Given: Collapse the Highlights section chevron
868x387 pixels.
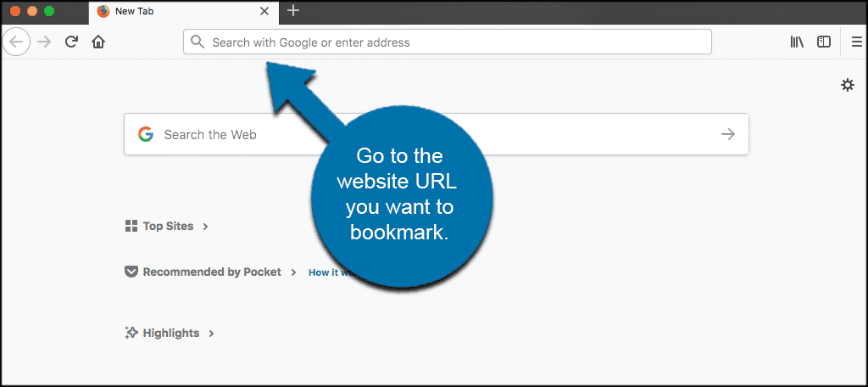Looking at the screenshot, I should 211,334.
